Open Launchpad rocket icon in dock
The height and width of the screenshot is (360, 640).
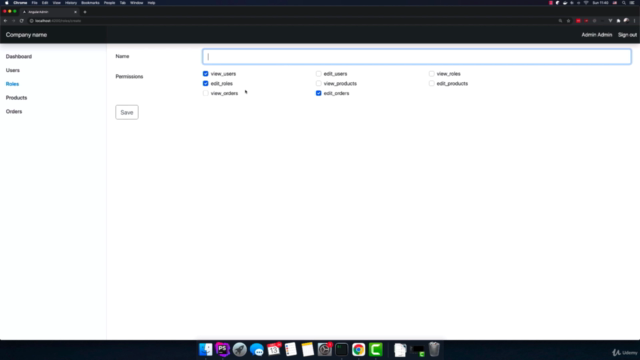240,350
